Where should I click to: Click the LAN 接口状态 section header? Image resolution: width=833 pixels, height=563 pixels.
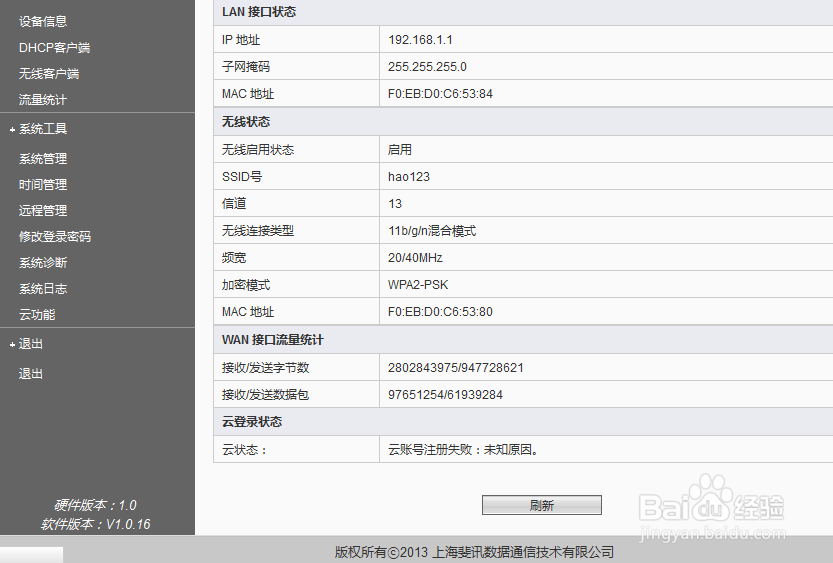[259, 12]
